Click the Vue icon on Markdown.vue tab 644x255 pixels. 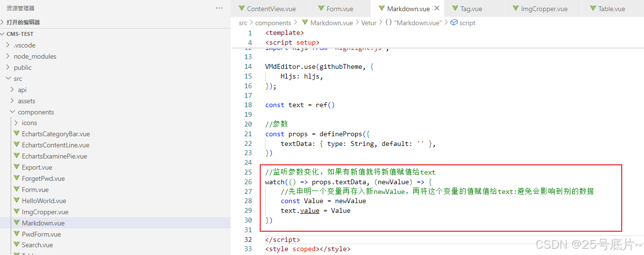(382, 8)
